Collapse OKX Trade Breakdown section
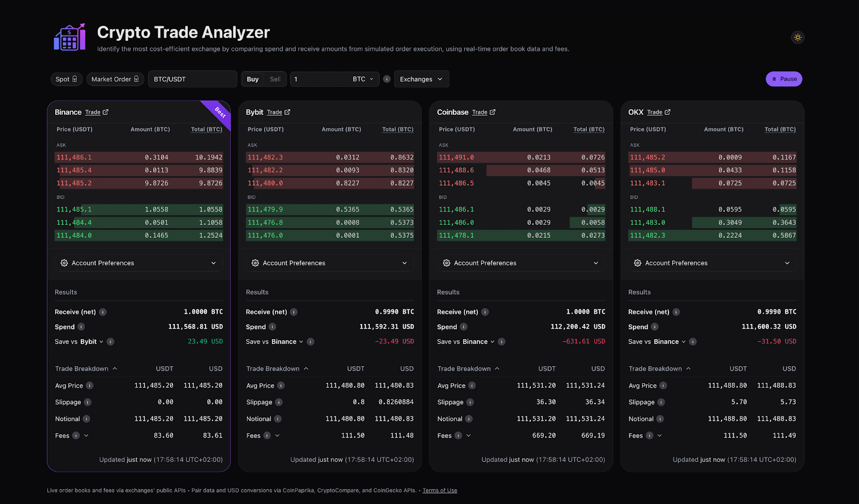The height and width of the screenshot is (504, 859). 660,369
